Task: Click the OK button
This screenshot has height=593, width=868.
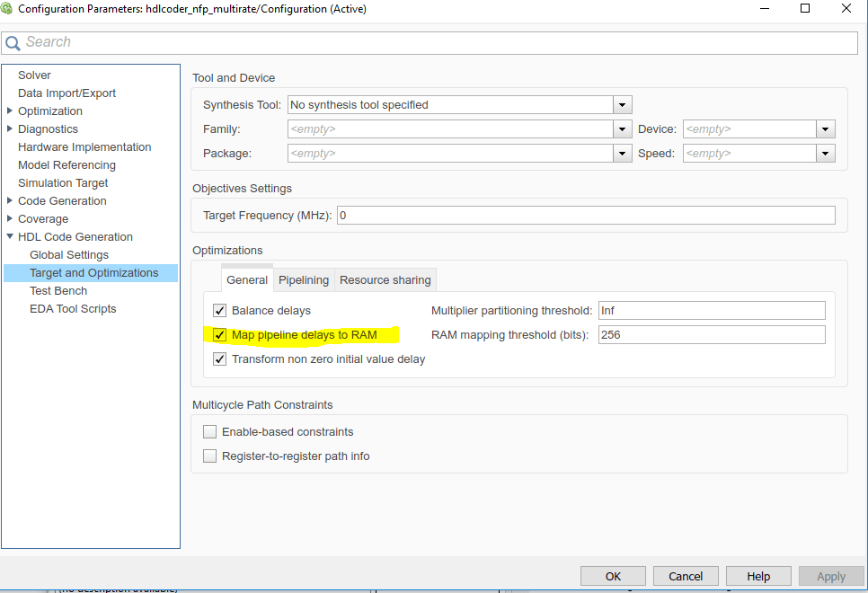Action: [x=613, y=577]
